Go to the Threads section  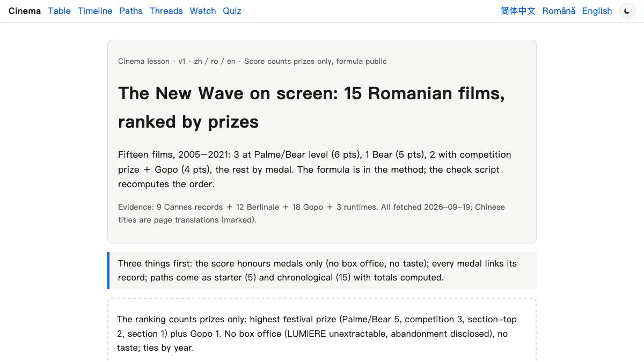click(x=166, y=11)
